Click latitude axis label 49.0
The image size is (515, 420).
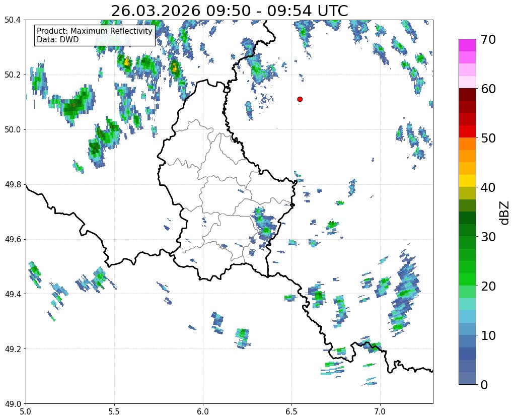(x=13, y=404)
